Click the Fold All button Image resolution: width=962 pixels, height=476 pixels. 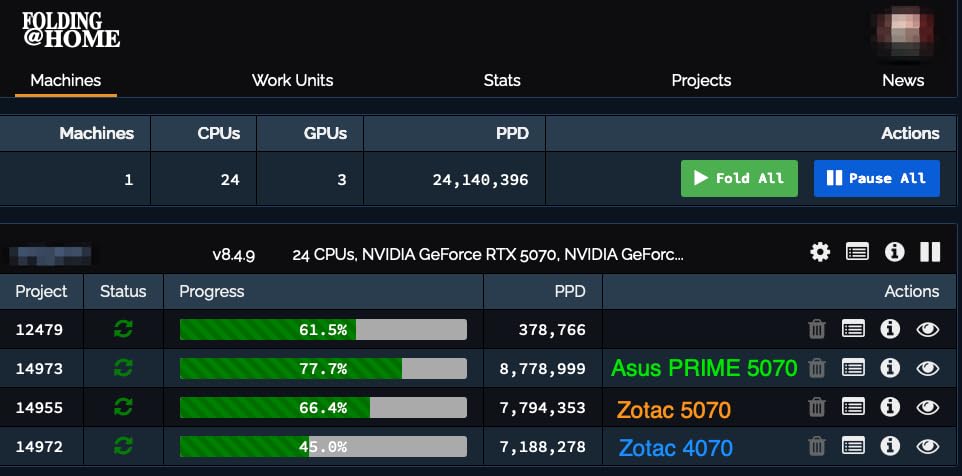click(x=739, y=178)
